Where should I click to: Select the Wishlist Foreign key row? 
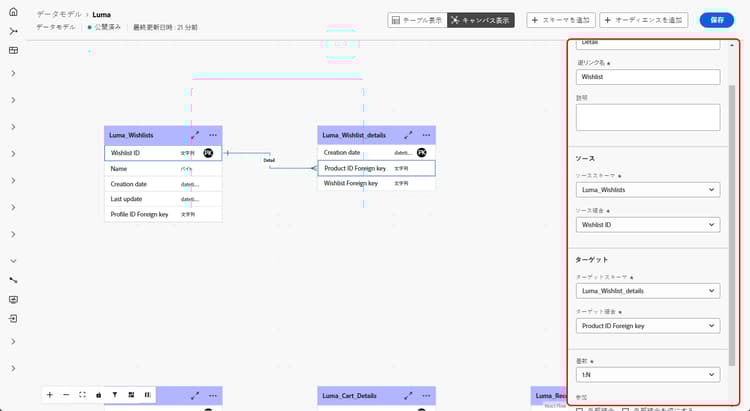click(376, 183)
